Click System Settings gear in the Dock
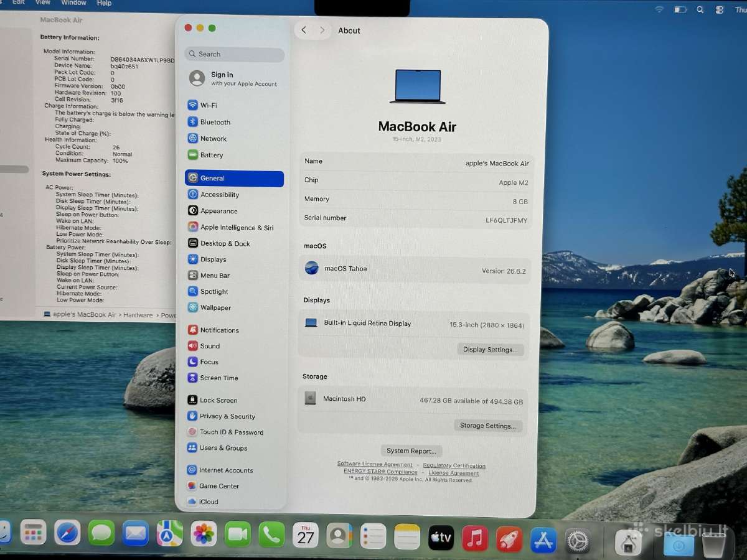This screenshot has height=560, width=747. (578, 541)
